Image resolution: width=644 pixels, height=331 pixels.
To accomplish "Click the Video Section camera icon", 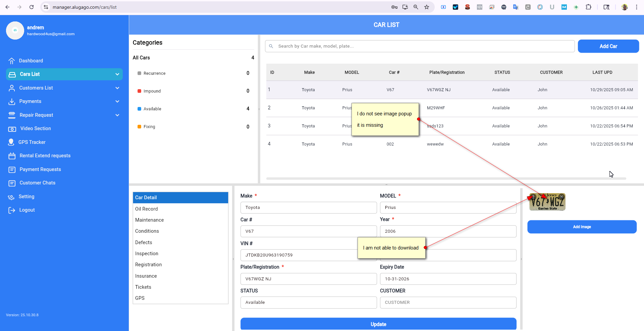I will 12,129.
